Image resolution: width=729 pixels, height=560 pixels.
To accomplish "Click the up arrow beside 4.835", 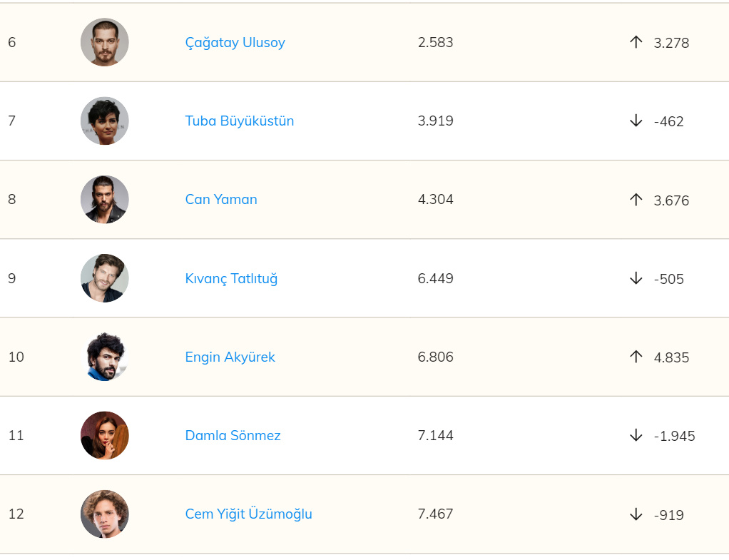I will (636, 357).
